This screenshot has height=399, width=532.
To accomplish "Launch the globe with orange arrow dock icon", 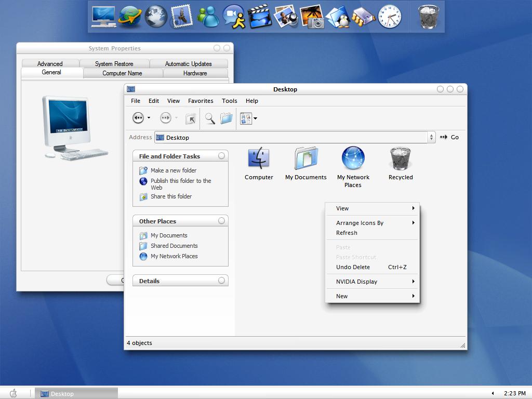I will click(x=129, y=16).
